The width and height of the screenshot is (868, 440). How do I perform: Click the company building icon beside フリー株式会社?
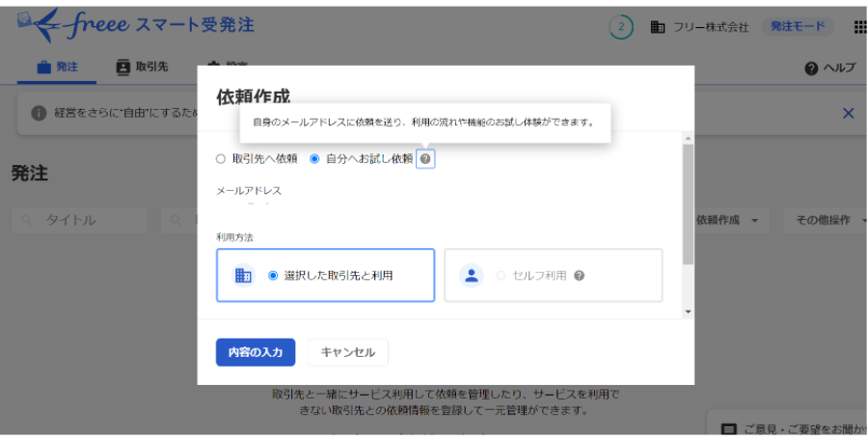click(657, 27)
